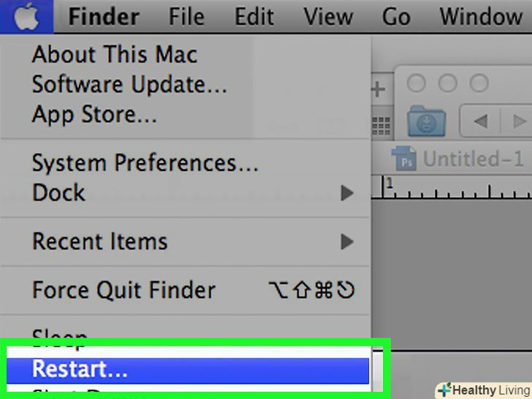
Task: Click the grid view icon
Action: tap(379, 124)
